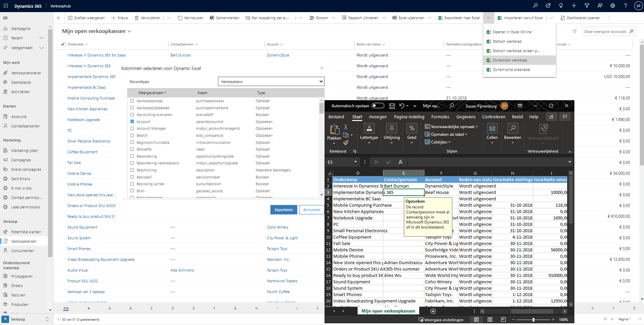Viewport: 644px width, 325px height.
Task: Check the Bedrijf checkbox
Action: click(x=132, y=136)
